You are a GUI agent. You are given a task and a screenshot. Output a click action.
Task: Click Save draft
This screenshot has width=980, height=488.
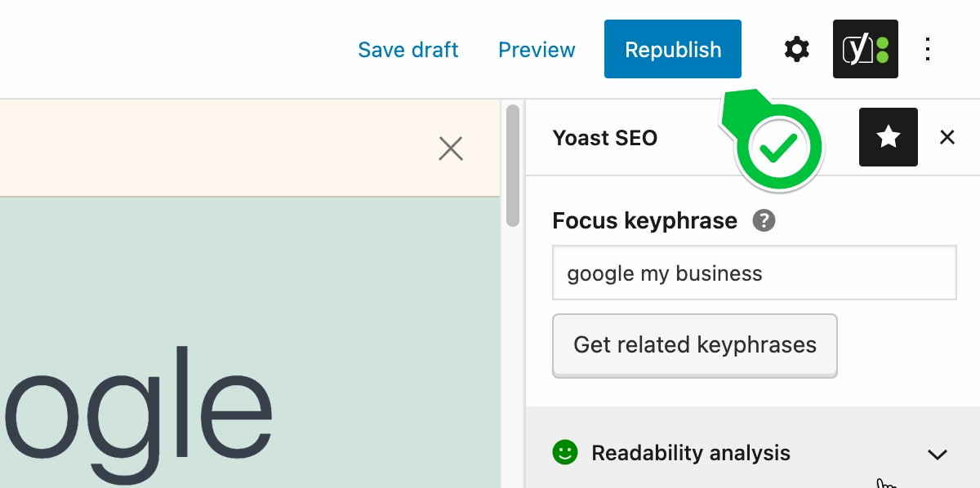pos(408,50)
